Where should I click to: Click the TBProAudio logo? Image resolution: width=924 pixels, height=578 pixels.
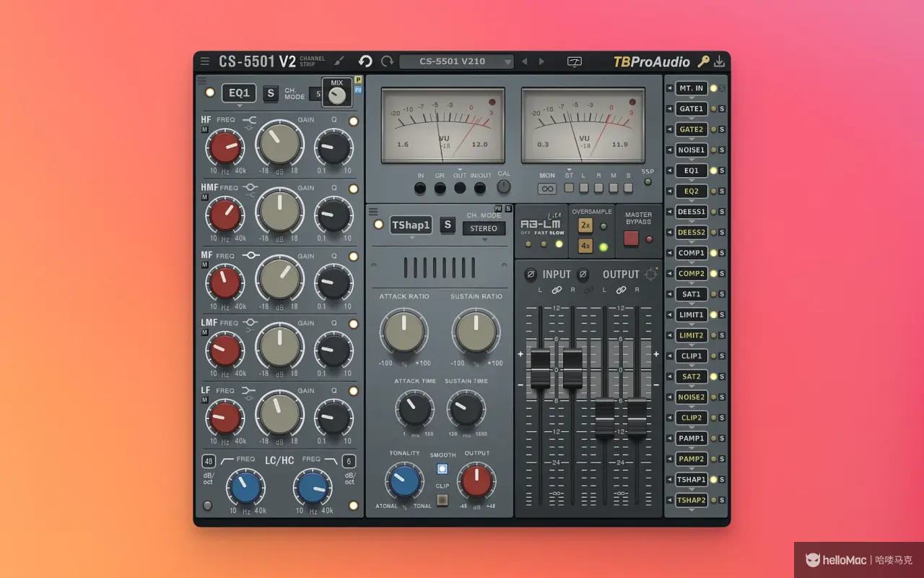point(651,61)
